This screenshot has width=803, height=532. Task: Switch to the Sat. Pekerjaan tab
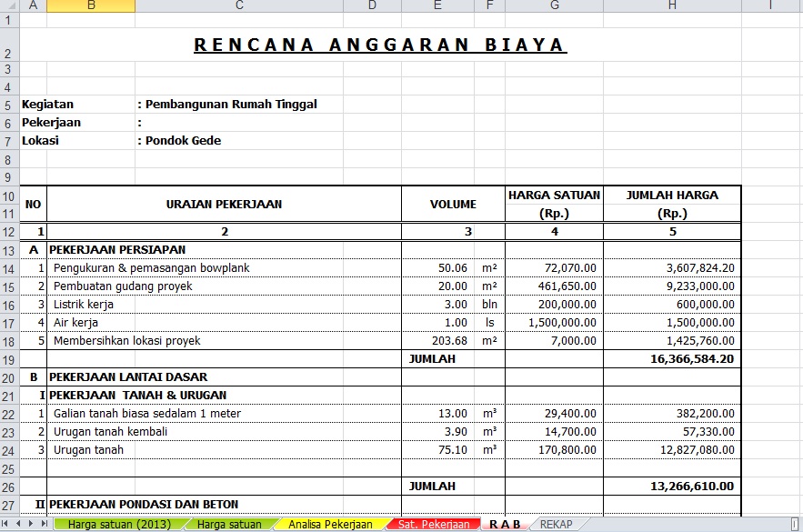[x=433, y=525]
